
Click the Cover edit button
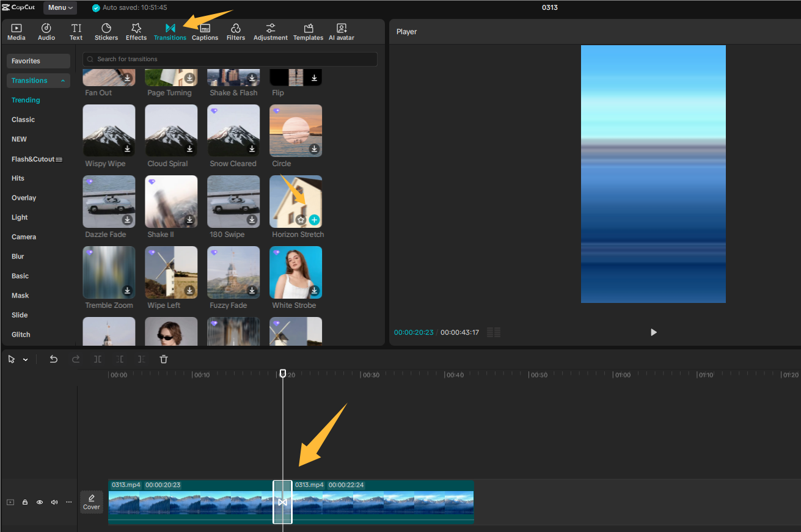pyautogui.click(x=91, y=502)
